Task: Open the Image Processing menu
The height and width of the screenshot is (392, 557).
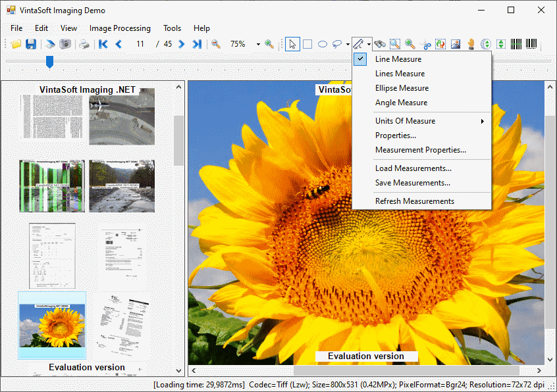Action: point(120,28)
